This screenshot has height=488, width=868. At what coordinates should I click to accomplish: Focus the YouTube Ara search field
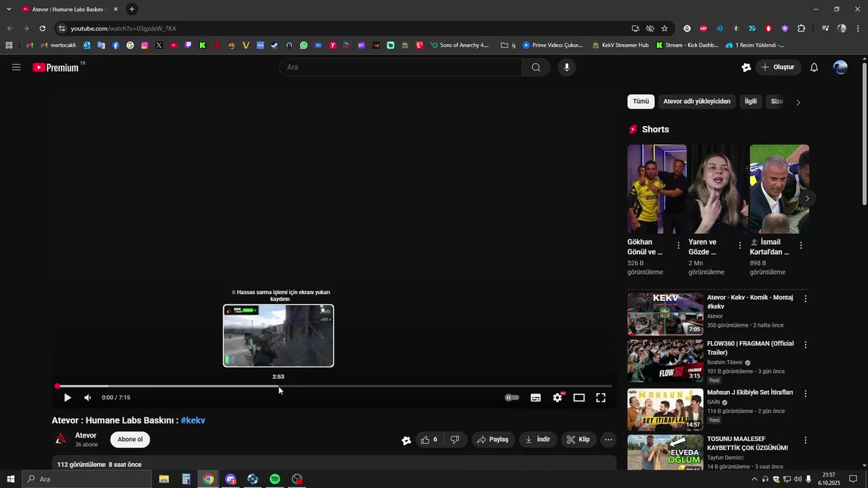click(x=401, y=67)
